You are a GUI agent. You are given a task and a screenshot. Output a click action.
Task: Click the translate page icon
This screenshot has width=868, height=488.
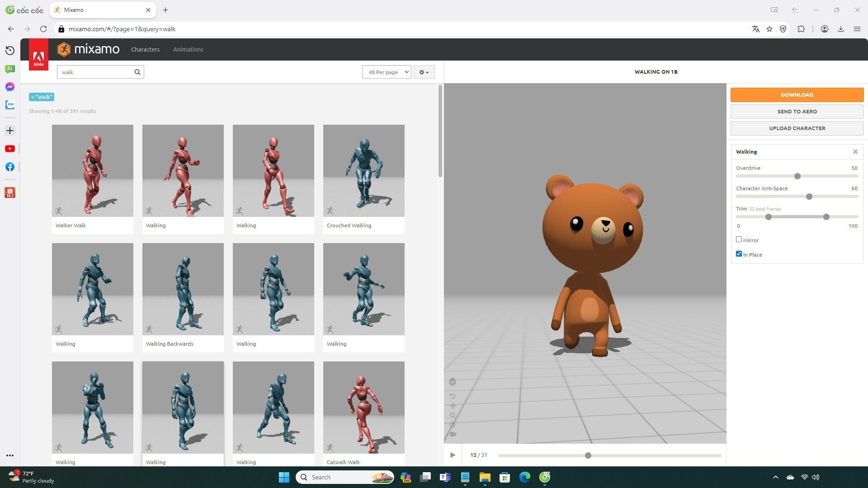pyautogui.click(x=755, y=29)
